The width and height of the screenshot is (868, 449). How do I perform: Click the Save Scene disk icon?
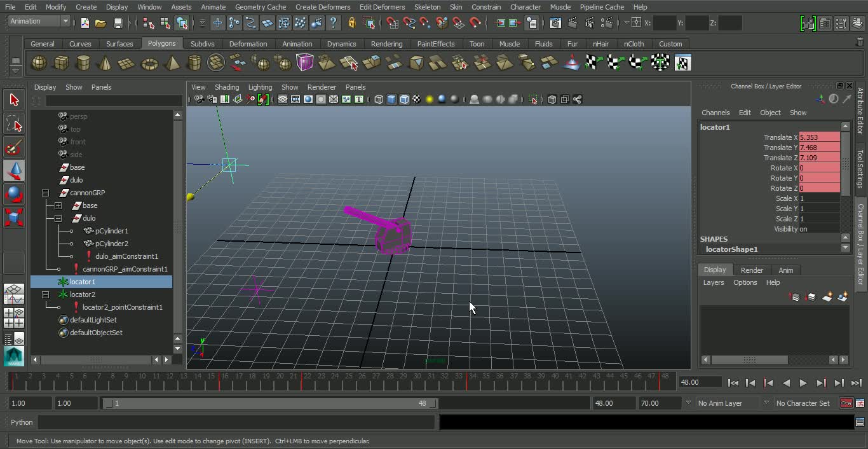click(118, 23)
